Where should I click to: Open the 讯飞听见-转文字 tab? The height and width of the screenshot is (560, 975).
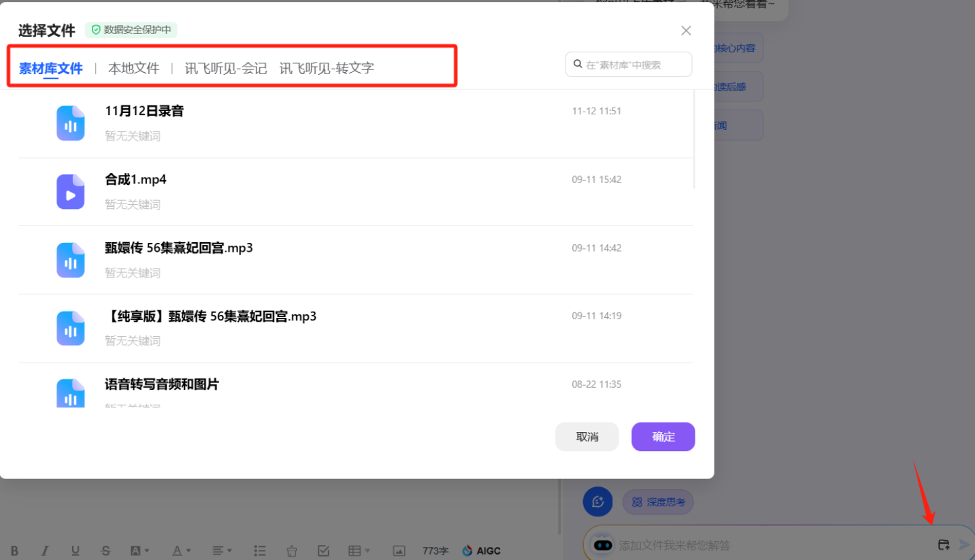click(x=327, y=68)
